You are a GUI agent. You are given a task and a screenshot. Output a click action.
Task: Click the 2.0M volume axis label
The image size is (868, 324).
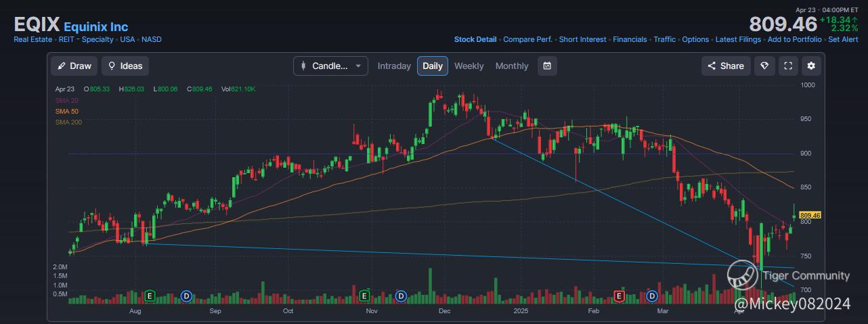pos(60,267)
